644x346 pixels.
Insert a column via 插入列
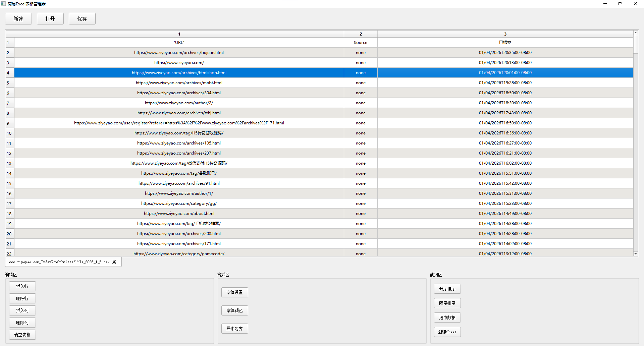tap(22, 310)
